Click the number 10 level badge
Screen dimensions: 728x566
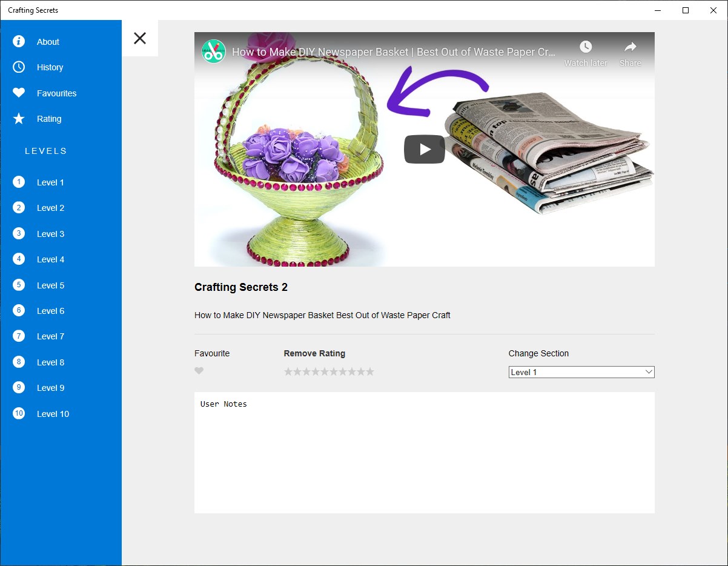pyautogui.click(x=19, y=413)
